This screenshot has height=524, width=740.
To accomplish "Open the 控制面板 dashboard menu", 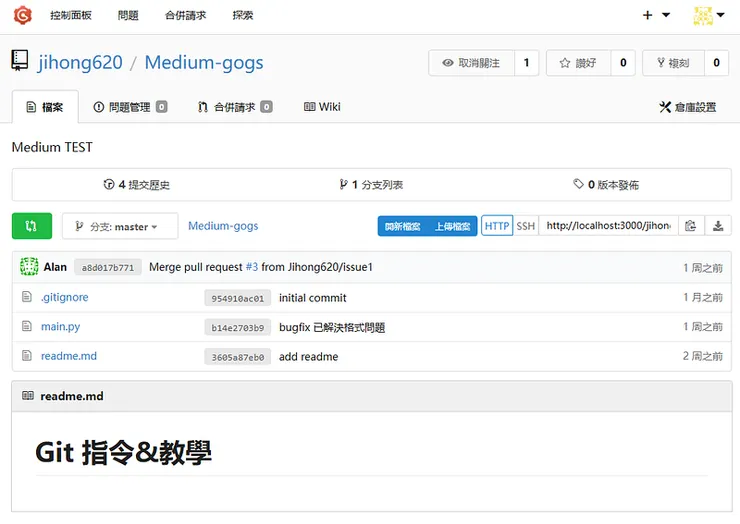I will pos(71,16).
